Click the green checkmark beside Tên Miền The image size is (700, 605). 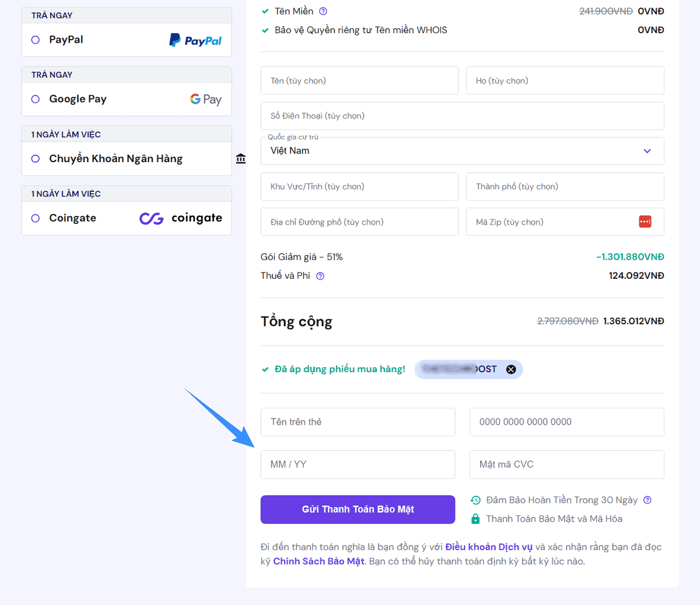265,11
